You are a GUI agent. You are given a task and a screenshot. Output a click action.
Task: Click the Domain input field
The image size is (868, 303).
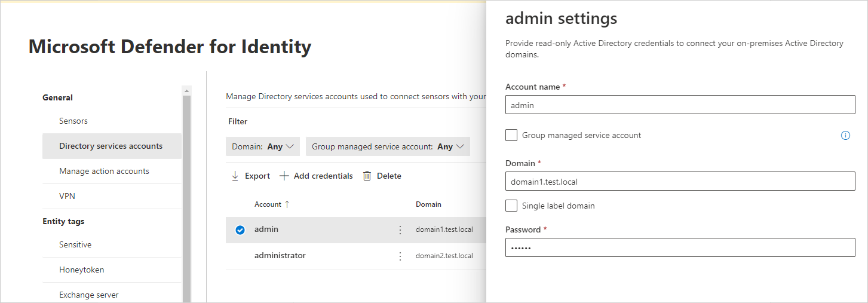tap(680, 181)
